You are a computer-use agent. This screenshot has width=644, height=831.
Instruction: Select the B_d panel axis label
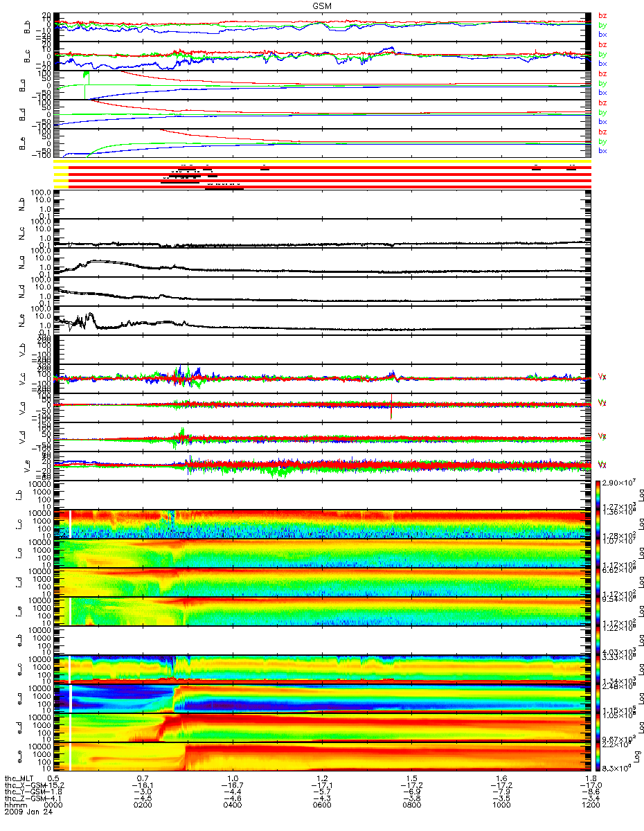pyautogui.click(x=21, y=114)
